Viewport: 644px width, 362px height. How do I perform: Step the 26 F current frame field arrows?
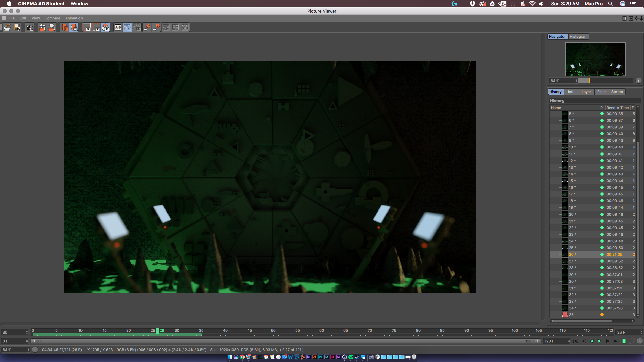[641, 332]
